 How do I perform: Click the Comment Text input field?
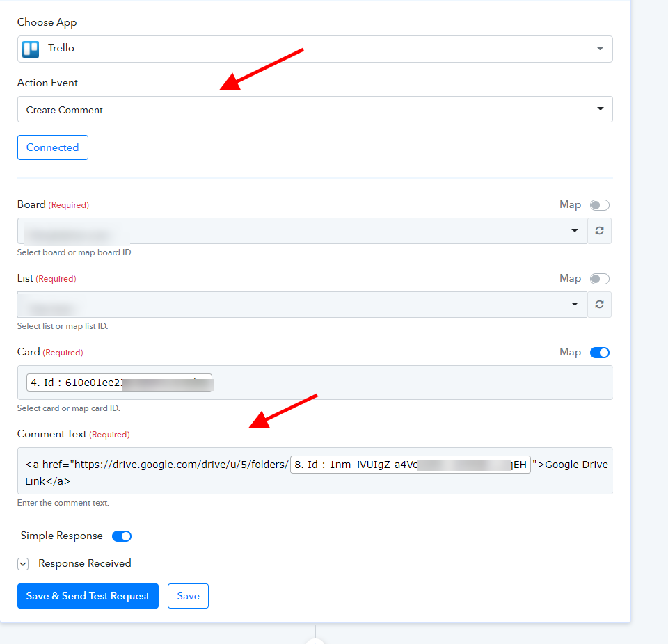click(x=315, y=471)
